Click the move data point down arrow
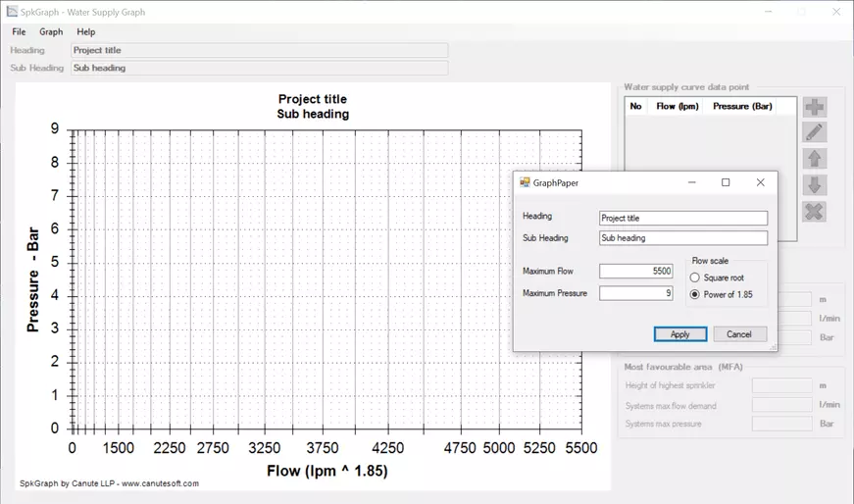The width and height of the screenshot is (854, 504). tap(814, 185)
